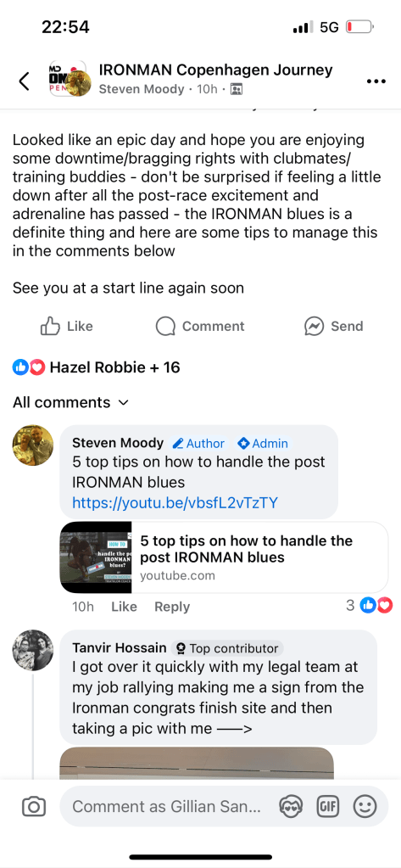Open the emoji smiley icon
The image size is (401, 868).
365,807
